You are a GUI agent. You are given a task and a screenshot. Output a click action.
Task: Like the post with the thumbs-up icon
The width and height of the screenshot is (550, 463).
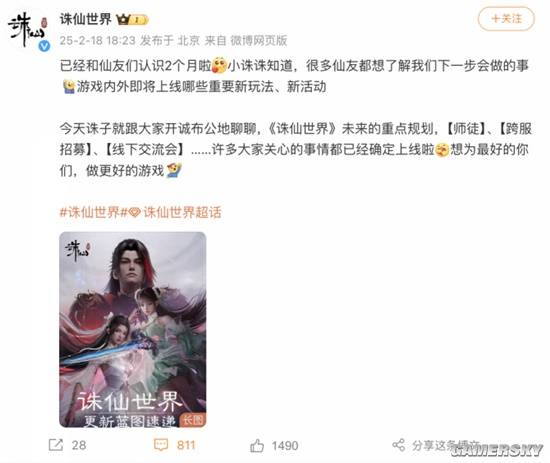coord(257,445)
